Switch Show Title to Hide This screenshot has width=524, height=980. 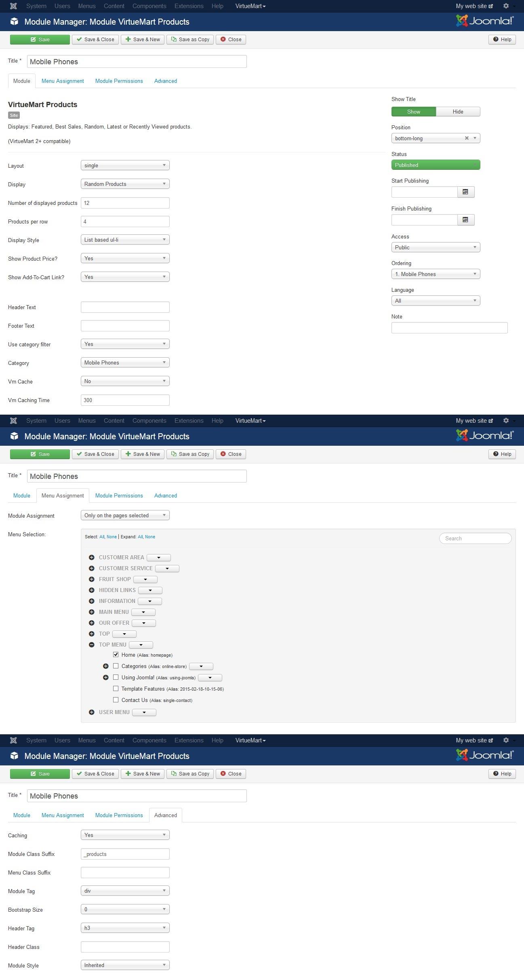[458, 112]
